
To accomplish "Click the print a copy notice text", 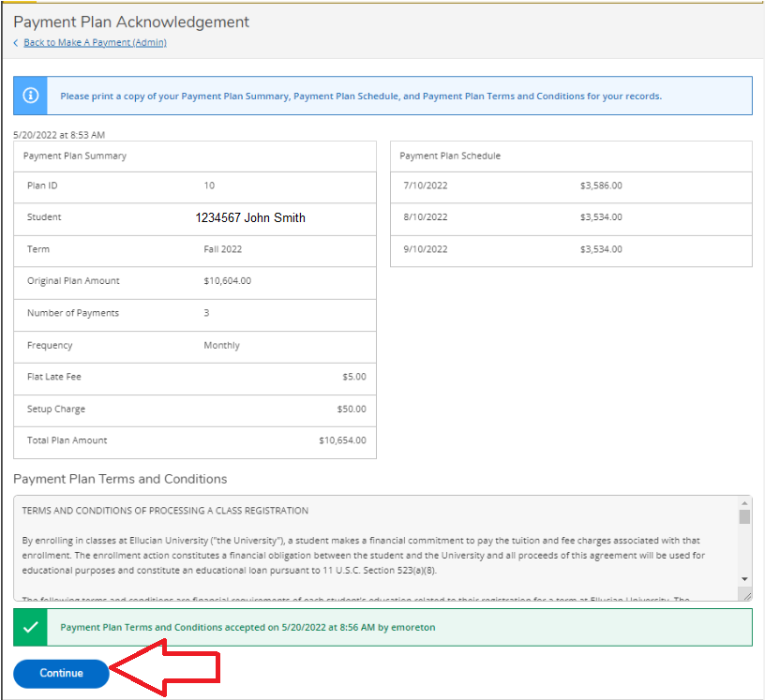I will pyautogui.click(x=361, y=97).
